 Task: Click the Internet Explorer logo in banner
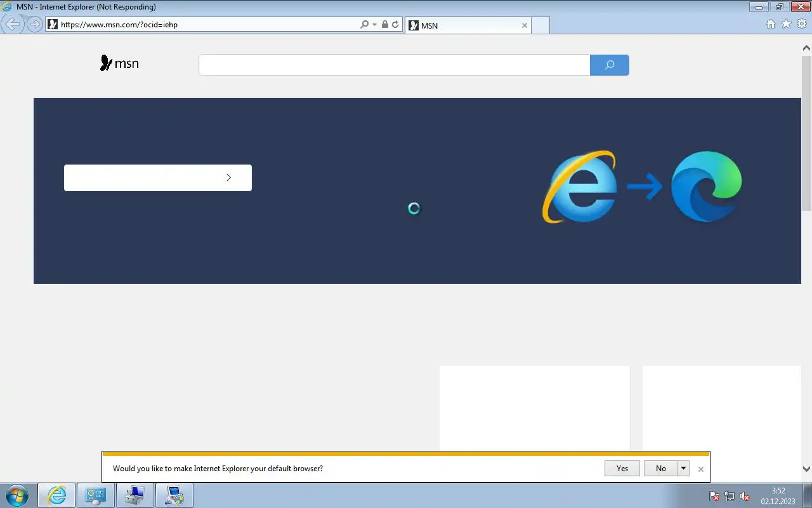click(579, 187)
